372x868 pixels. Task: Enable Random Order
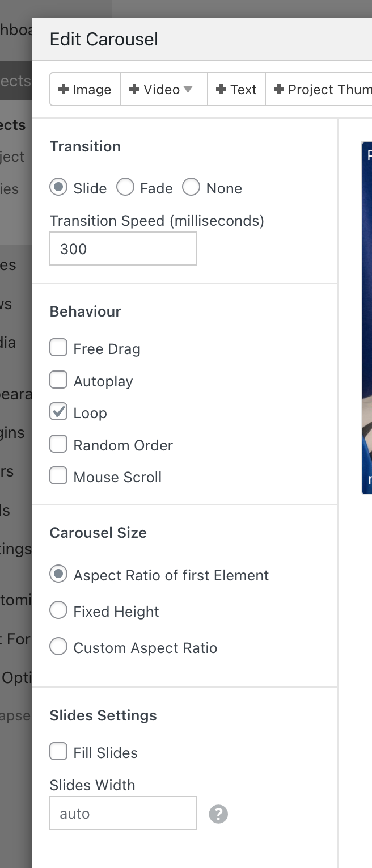tap(58, 445)
